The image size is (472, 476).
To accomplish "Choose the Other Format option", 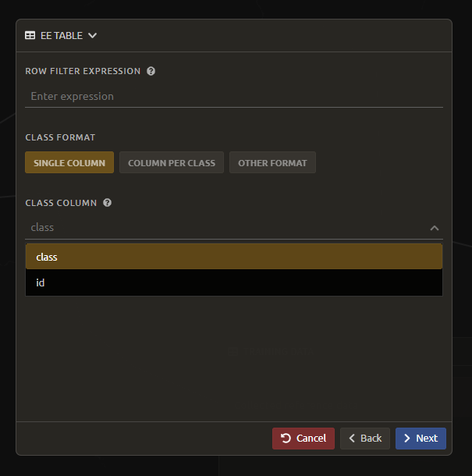I will click(272, 163).
